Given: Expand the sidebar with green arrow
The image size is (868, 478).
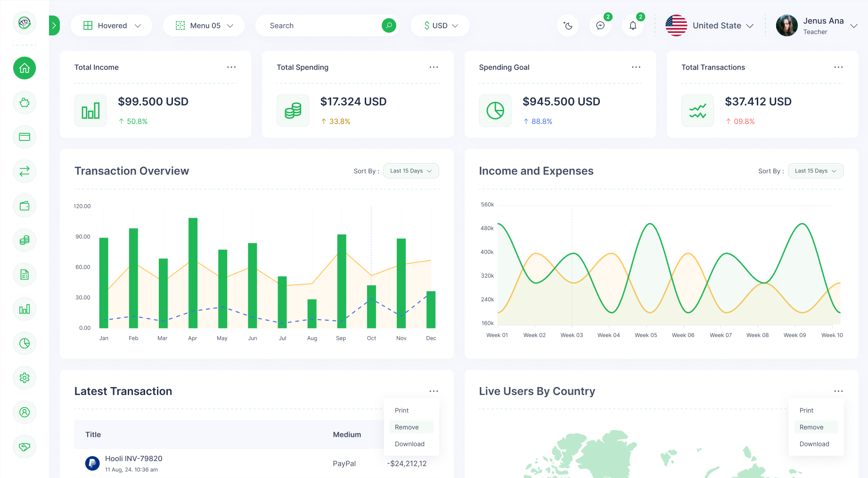Looking at the screenshot, I should click(54, 25).
